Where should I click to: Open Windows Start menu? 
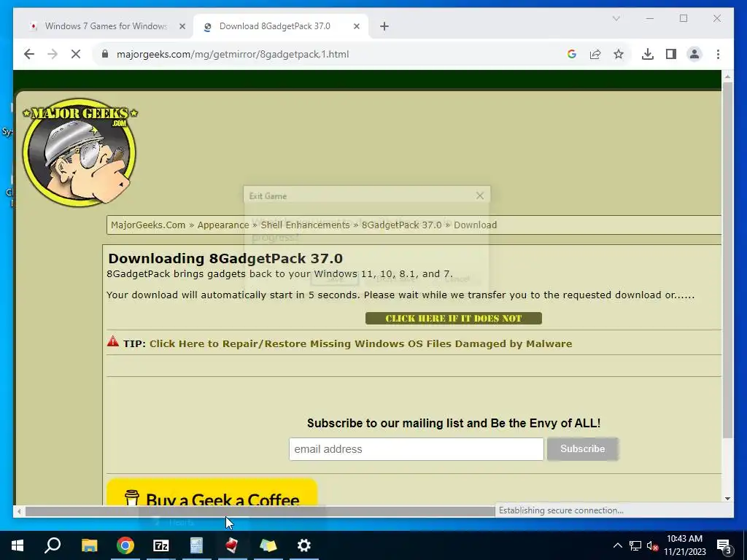[18, 545]
